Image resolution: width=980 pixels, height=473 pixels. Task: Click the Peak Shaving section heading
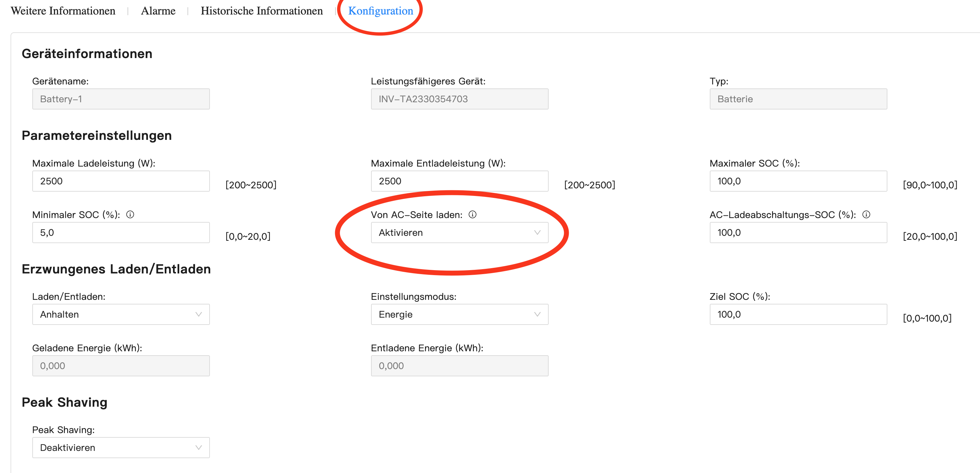[64, 402]
